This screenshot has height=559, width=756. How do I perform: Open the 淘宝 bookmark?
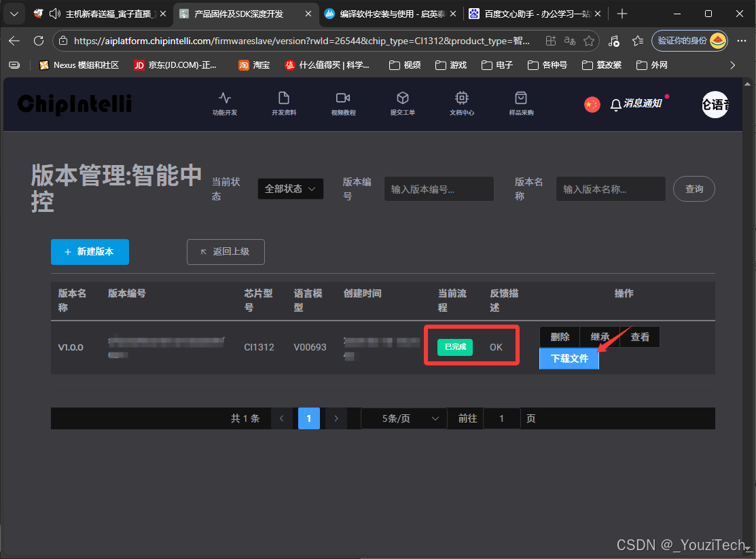[x=254, y=65]
